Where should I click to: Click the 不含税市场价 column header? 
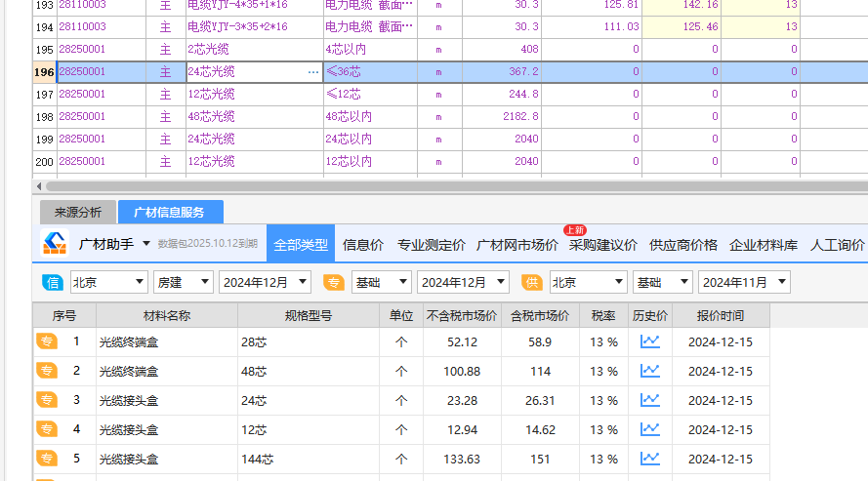pos(462,316)
